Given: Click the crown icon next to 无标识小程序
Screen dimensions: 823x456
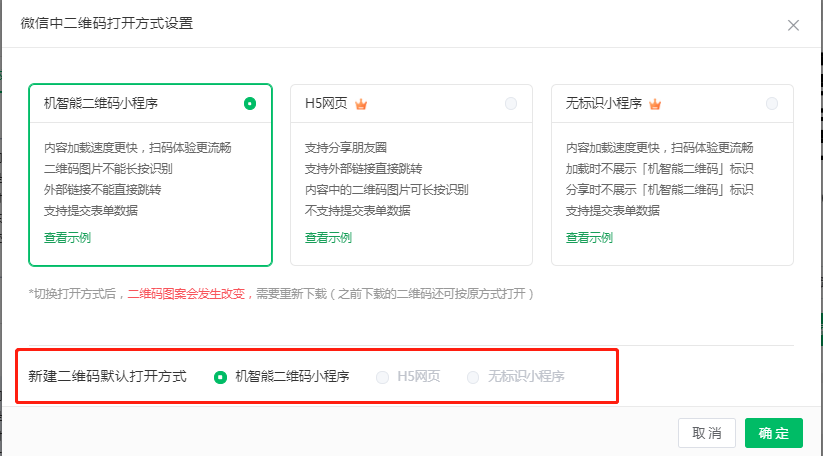Looking at the screenshot, I should tap(655, 104).
